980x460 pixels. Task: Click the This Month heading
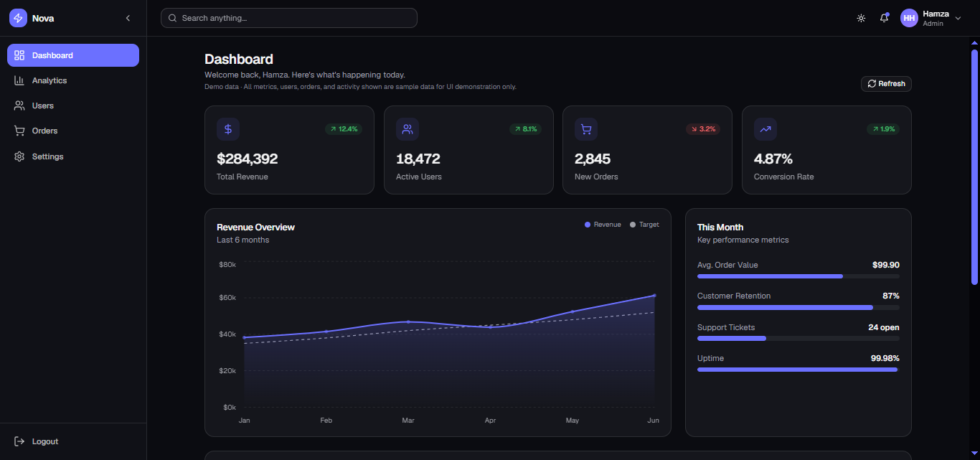[x=720, y=227]
